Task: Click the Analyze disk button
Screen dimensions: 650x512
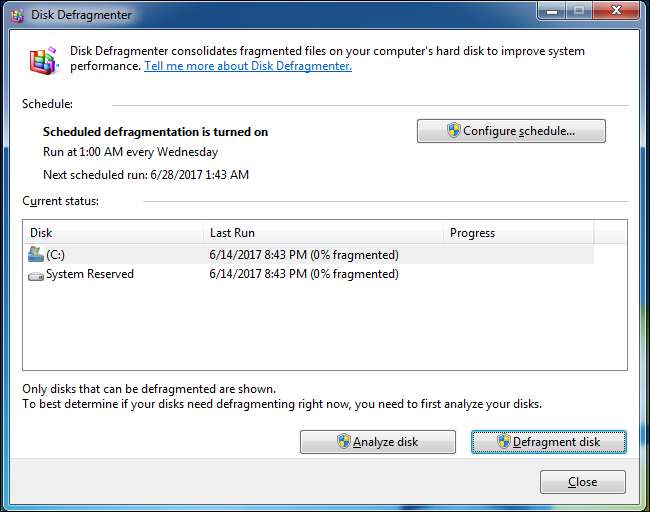Action: (x=378, y=442)
